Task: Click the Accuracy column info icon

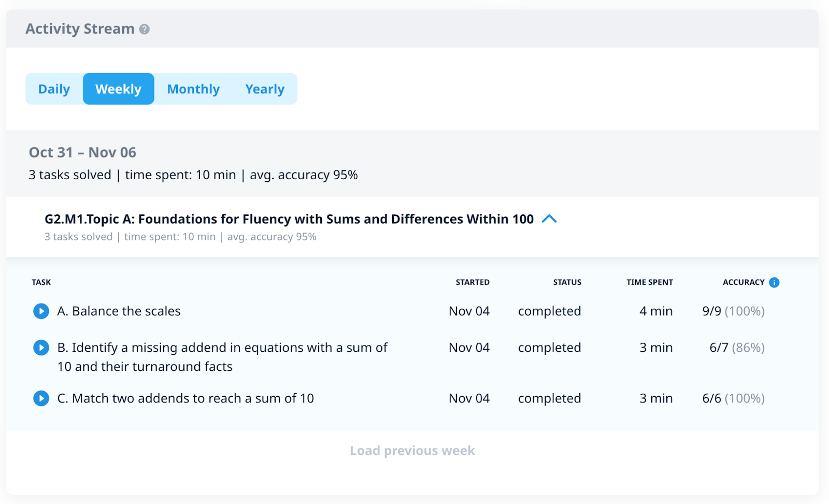Action: pos(774,282)
